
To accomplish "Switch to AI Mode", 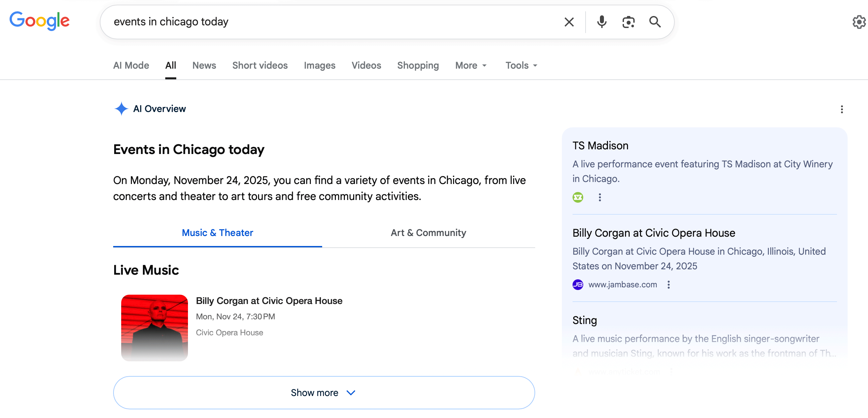I will (x=131, y=65).
